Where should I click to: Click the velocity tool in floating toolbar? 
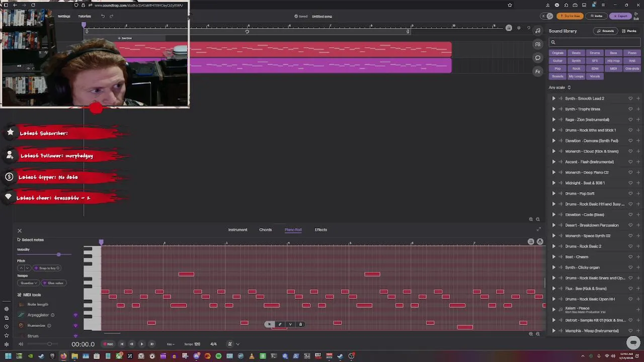coord(290,324)
